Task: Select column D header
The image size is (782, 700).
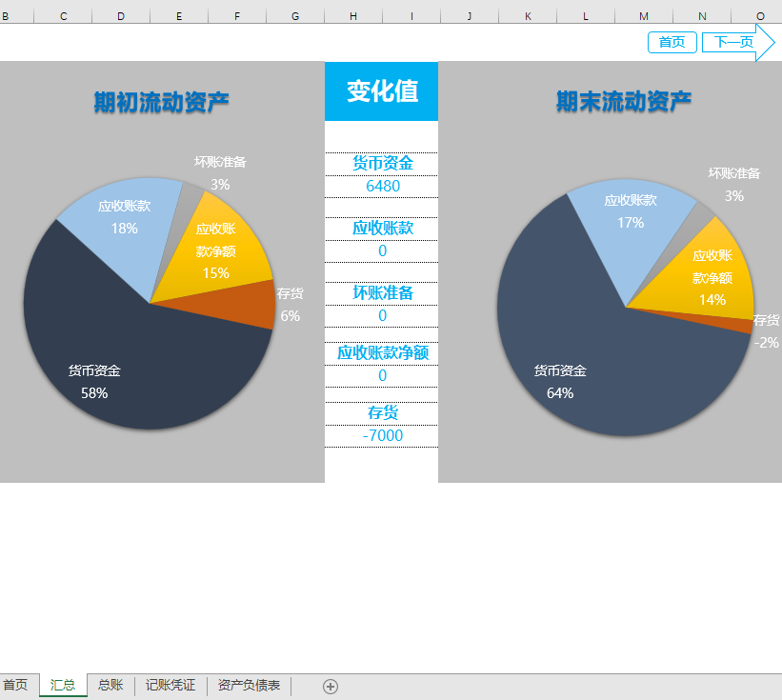Action: tap(121, 16)
